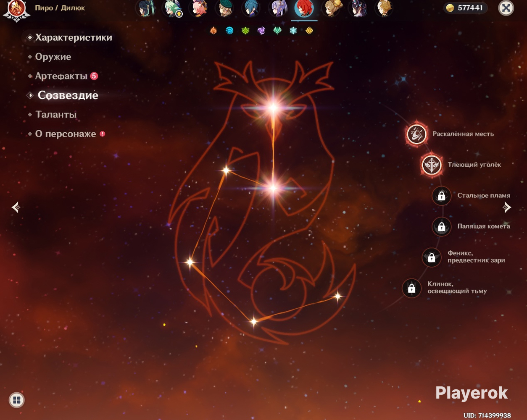
Task: Click the activated star at the constellation's center
Action: [274, 188]
